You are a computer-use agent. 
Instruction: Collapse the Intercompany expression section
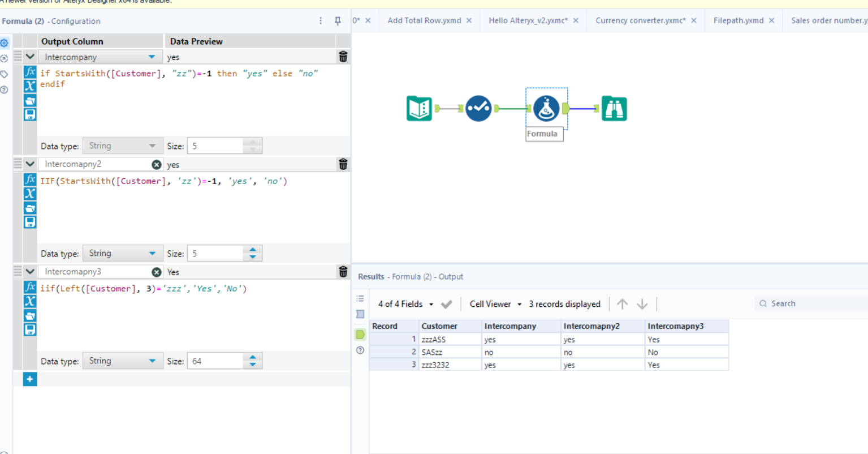(x=30, y=57)
